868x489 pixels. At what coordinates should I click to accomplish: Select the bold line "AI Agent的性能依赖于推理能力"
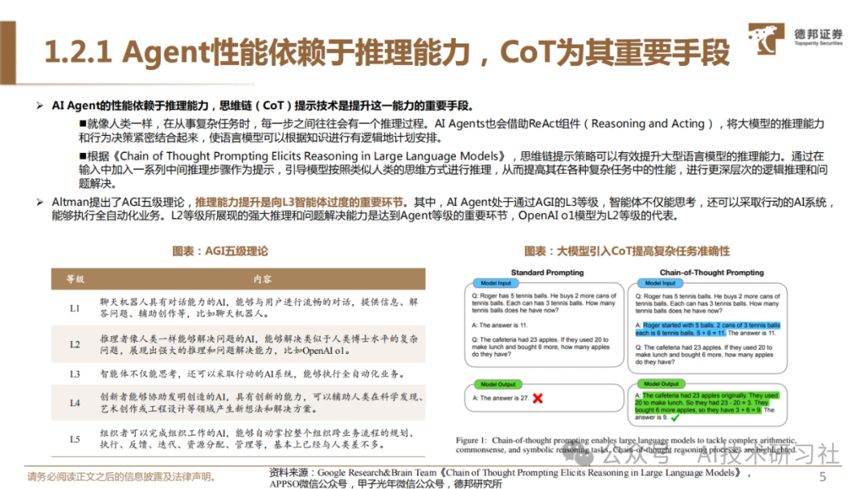(x=262, y=106)
